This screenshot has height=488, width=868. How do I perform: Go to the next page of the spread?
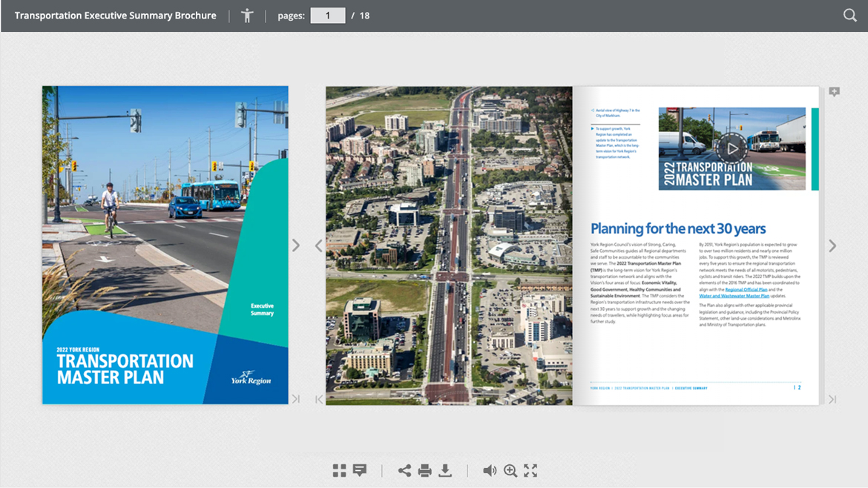tap(832, 245)
